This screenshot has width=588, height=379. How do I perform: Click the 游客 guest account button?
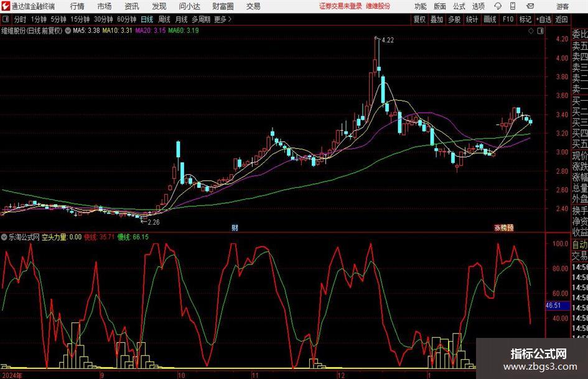click(x=562, y=6)
